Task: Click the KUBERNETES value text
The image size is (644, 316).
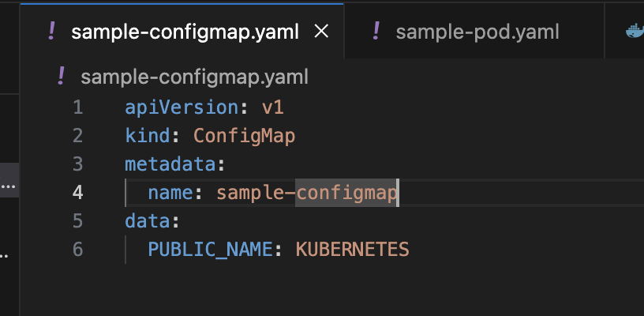Action: coord(352,249)
